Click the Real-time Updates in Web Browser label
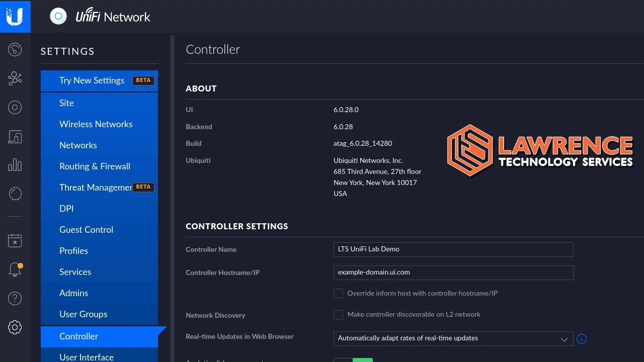Image resolution: width=644 pixels, height=362 pixels. [x=239, y=336]
